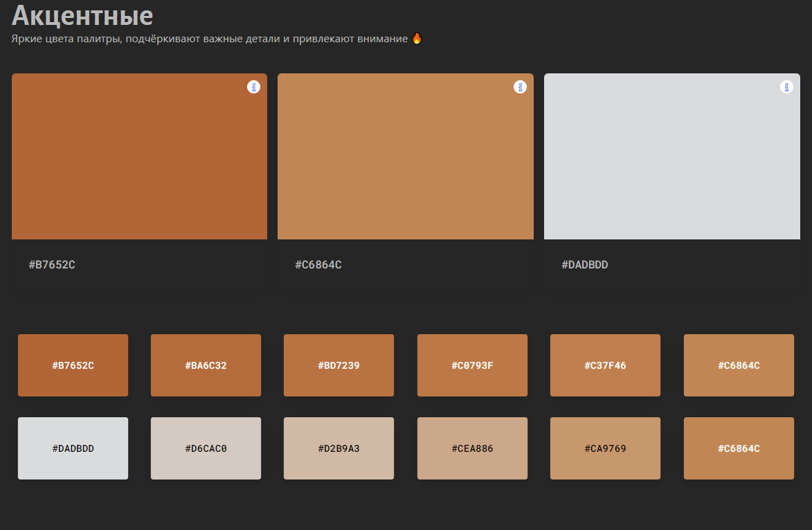This screenshot has height=530, width=812.
Task: Click the small #C6864C tile ending the brown gradient row
Action: pos(739,365)
